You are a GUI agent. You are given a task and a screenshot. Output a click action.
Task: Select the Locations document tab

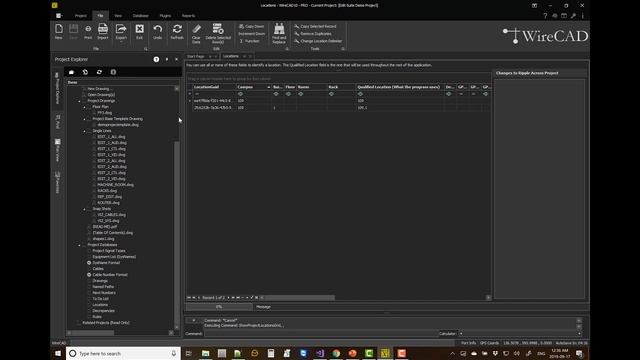[231, 56]
